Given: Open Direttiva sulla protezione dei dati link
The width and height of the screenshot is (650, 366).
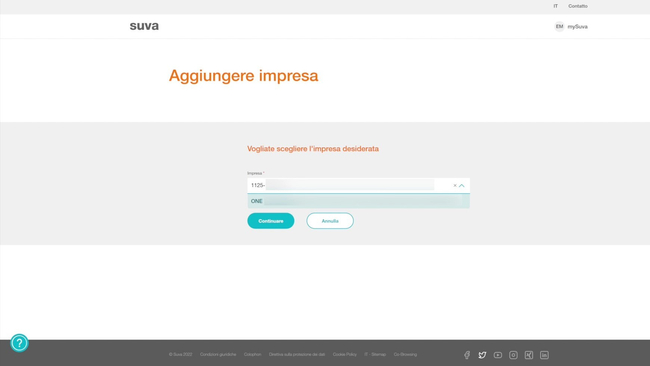Looking at the screenshot, I should pyautogui.click(x=297, y=354).
